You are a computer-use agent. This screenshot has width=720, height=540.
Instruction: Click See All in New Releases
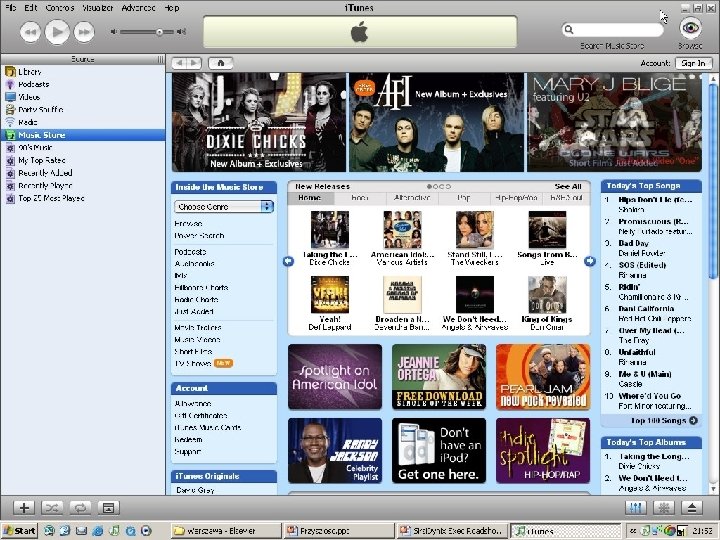(x=568, y=186)
